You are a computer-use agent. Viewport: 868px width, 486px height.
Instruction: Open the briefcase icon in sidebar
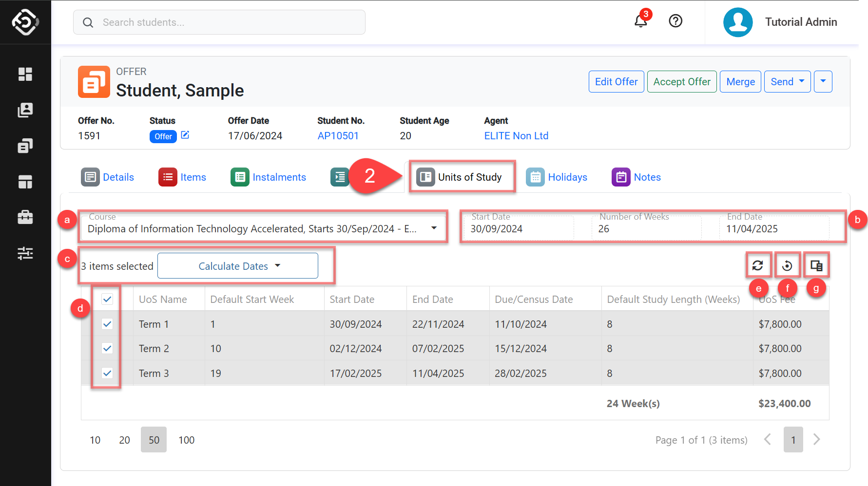(x=25, y=217)
